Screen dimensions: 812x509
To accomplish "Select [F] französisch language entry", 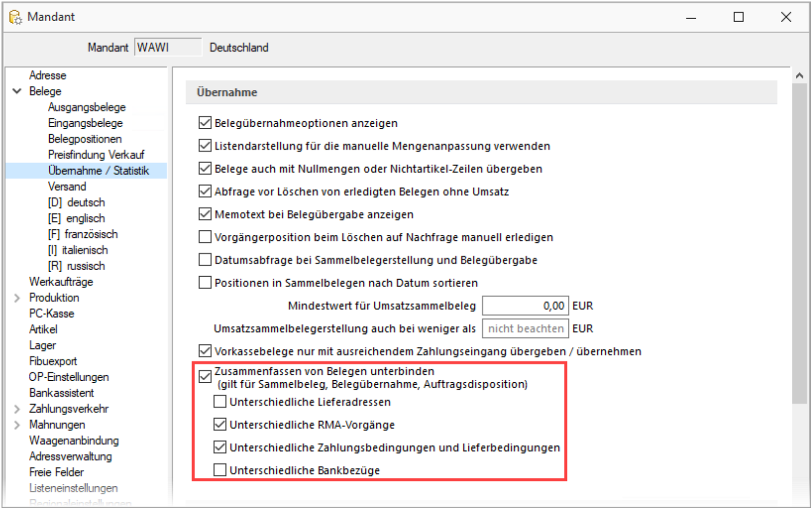I will click(x=83, y=234).
